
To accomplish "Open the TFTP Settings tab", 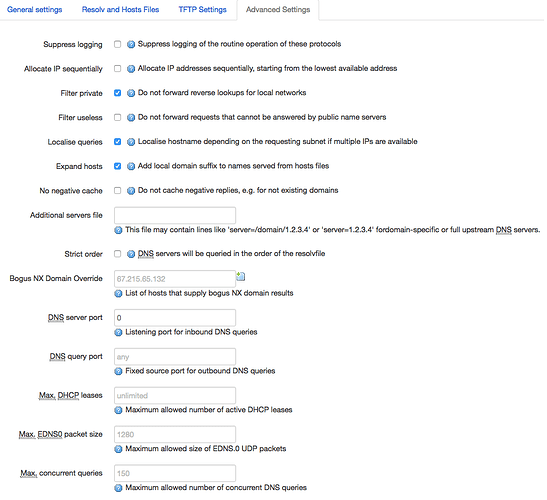I will point(202,10).
